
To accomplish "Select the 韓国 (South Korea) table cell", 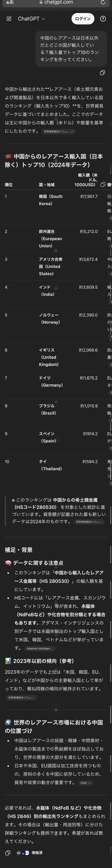I will pyautogui.click(x=51, y=200).
